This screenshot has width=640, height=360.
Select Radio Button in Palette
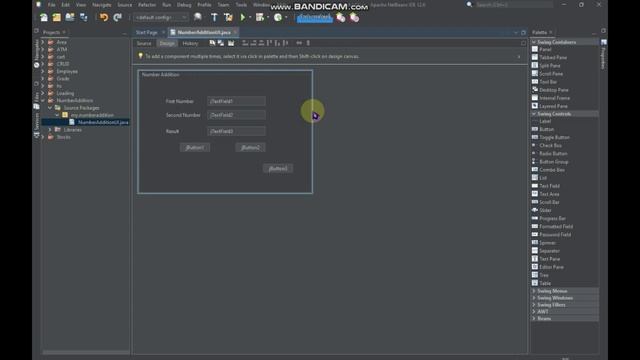click(550, 154)
